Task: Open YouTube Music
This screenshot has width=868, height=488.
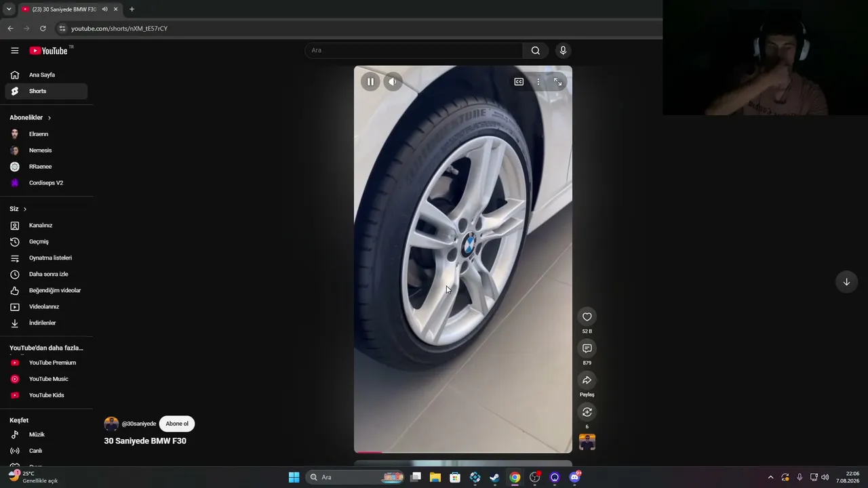Action: tap(46, 379)
